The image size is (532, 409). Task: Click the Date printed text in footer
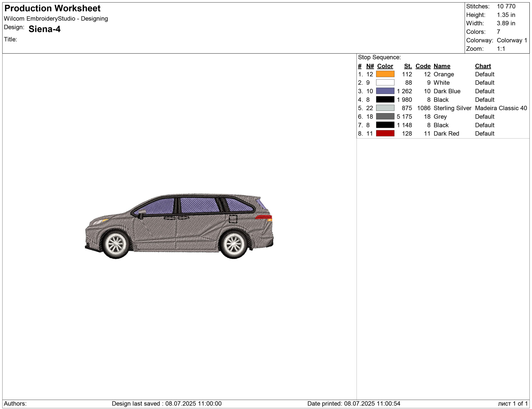coord(353,403)
